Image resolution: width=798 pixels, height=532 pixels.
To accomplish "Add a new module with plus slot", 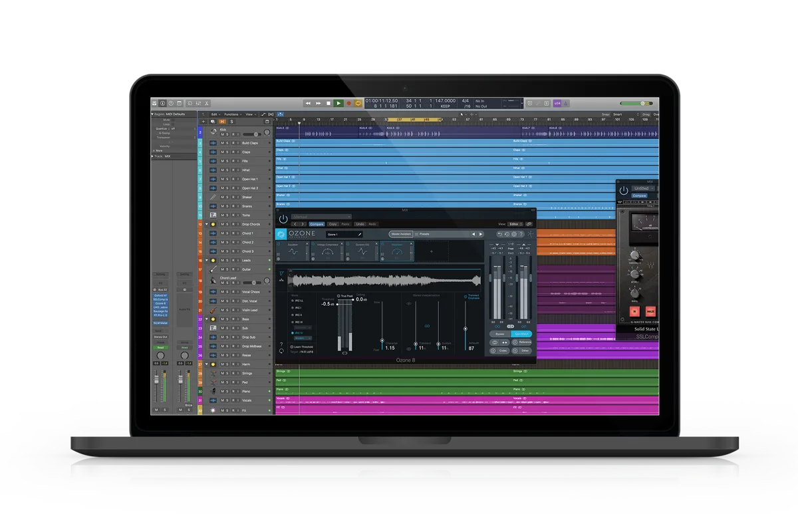I will 431,251.
